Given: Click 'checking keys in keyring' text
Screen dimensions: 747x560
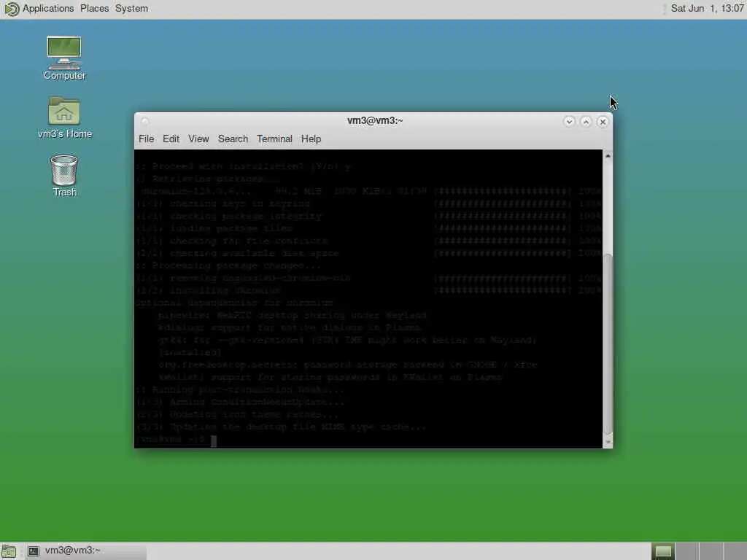Looking at the screenshot, I should pos(239,204).
